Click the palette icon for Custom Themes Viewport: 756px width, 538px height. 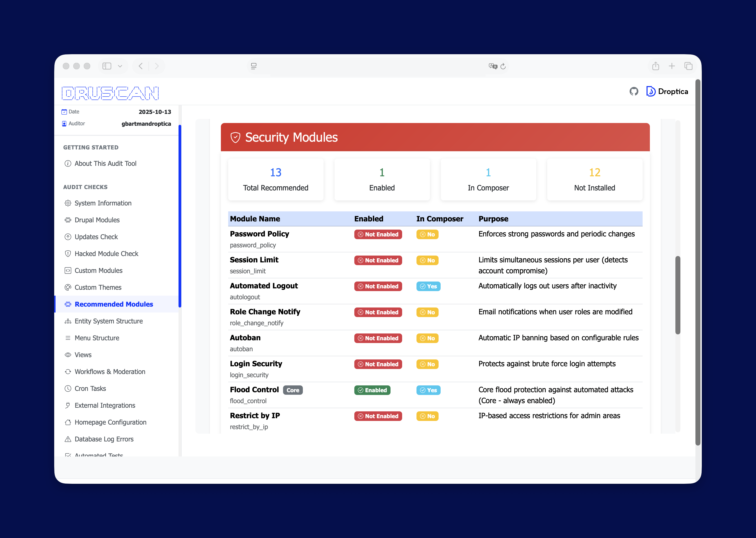click(68, 287)
